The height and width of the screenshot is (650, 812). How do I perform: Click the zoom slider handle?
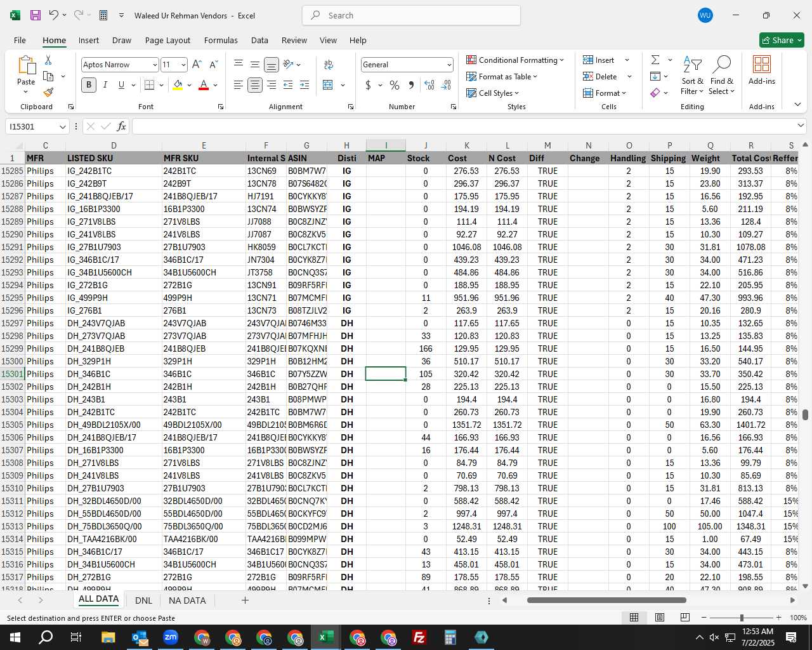coord(741,618)
